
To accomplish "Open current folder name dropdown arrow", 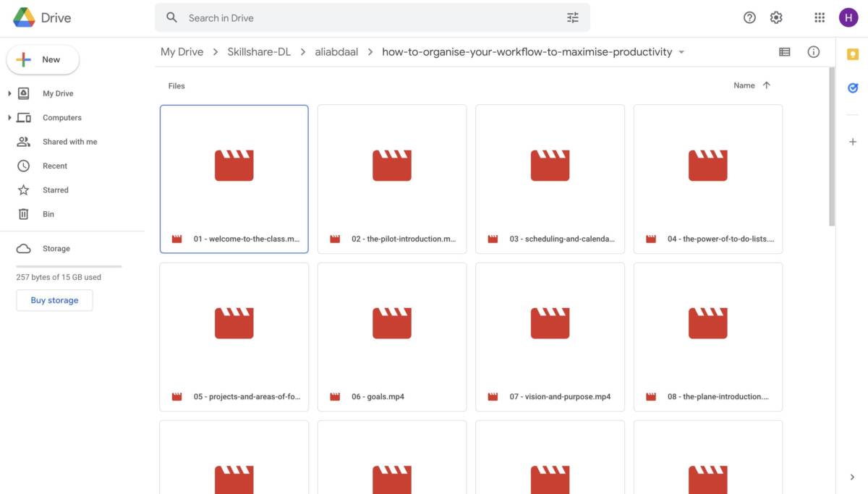I will pyautogui.click(x=681, y=52).
